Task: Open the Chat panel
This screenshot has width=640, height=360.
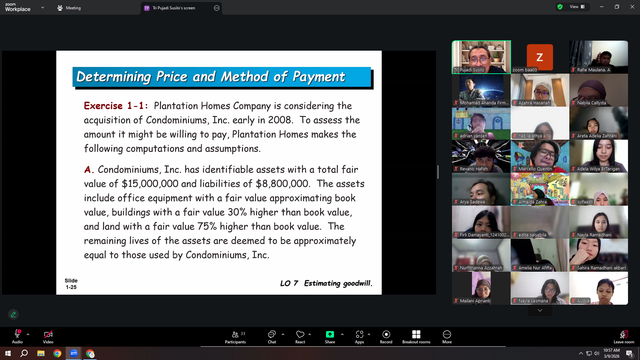Action: (x=272, y=337)
